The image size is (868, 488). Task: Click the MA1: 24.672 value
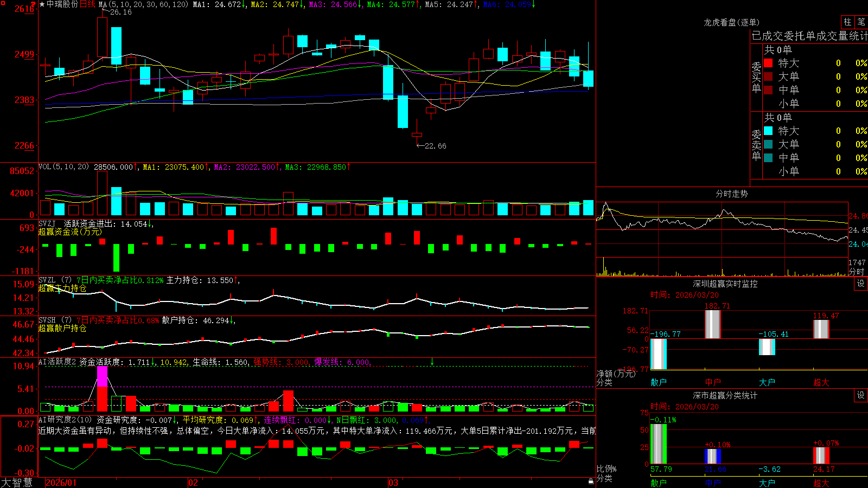pos(219,4)
